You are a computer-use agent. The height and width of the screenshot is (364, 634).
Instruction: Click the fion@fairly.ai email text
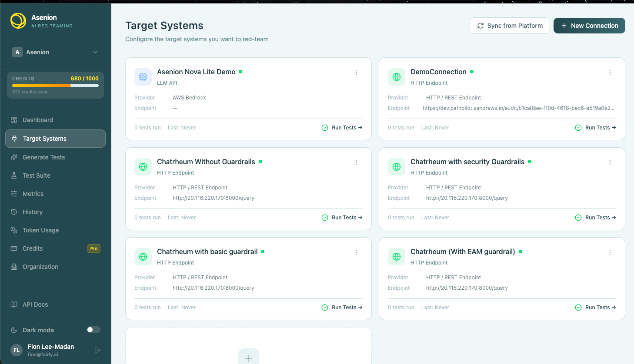(43, 354)
